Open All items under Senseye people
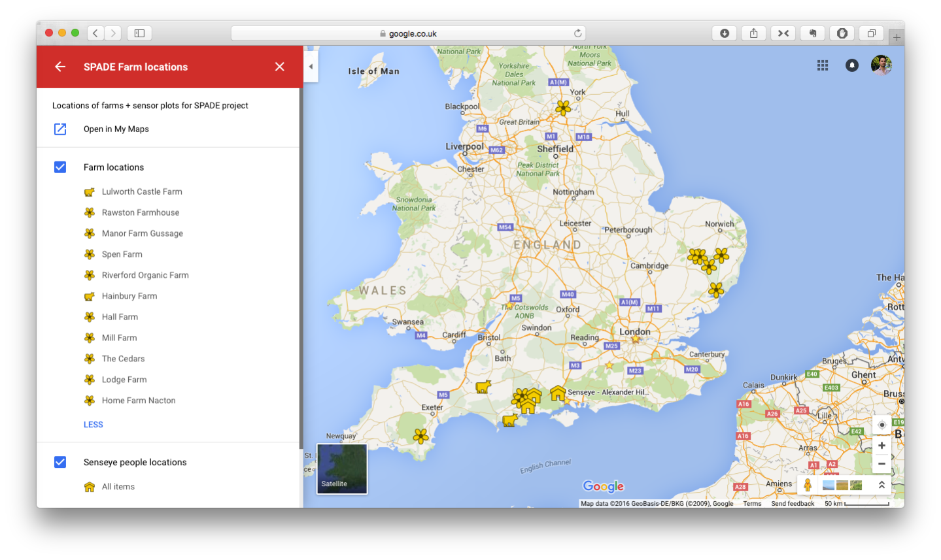941x560 pixels. (118, 487)
